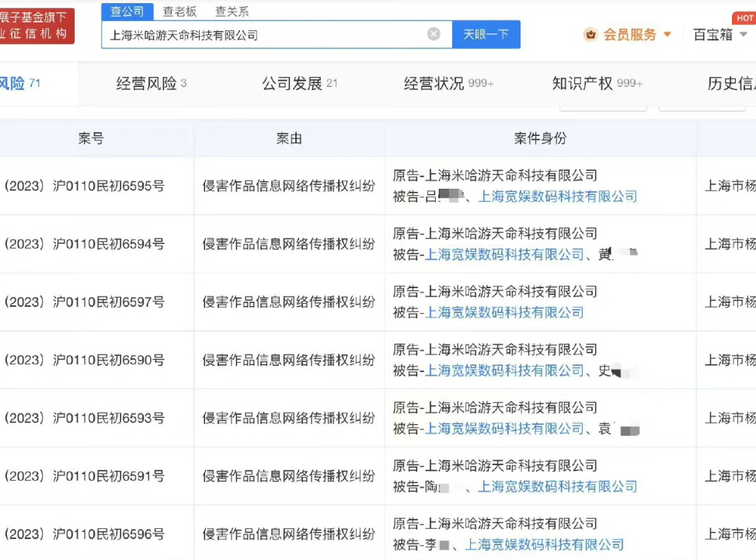Viewport: 756px width, 560px height.
Task: Expand the 会员服务 dropdown arrow
Action: click(x=667, y=35)
